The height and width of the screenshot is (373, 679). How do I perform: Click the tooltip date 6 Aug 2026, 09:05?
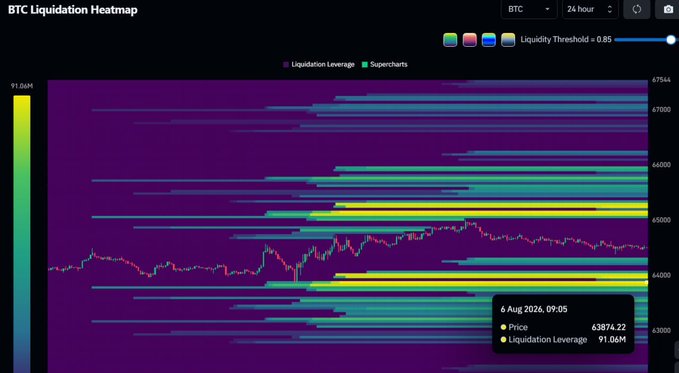[x=534, y=309]
